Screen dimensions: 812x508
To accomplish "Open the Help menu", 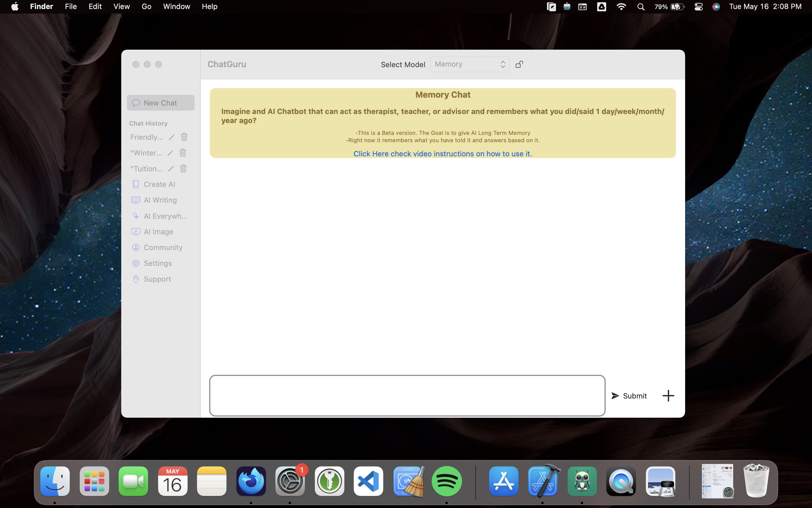I will coord(210,6).
